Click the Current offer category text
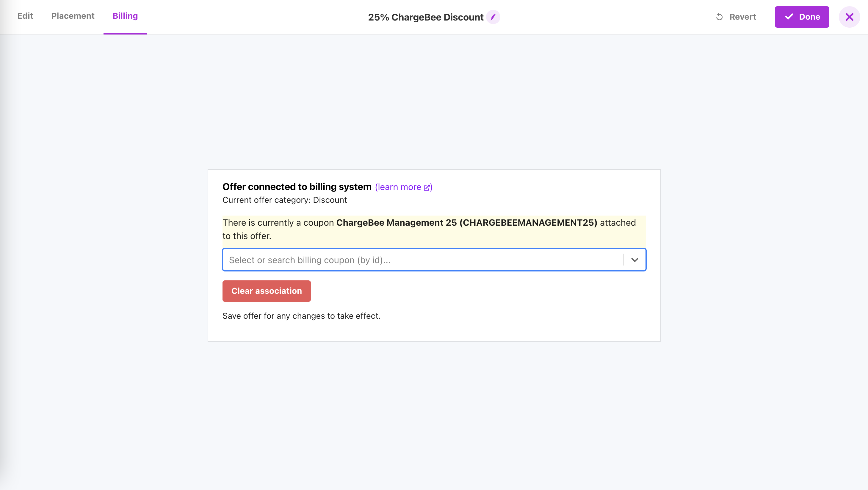The image size is (868, 490). 284,200
